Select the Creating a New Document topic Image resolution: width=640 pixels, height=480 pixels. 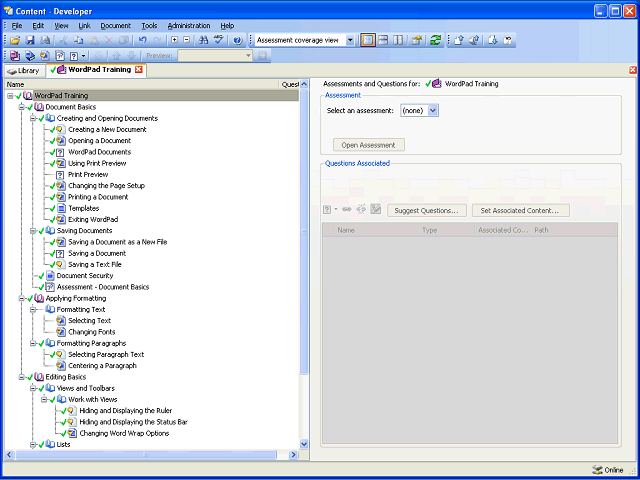coord(107,129)
